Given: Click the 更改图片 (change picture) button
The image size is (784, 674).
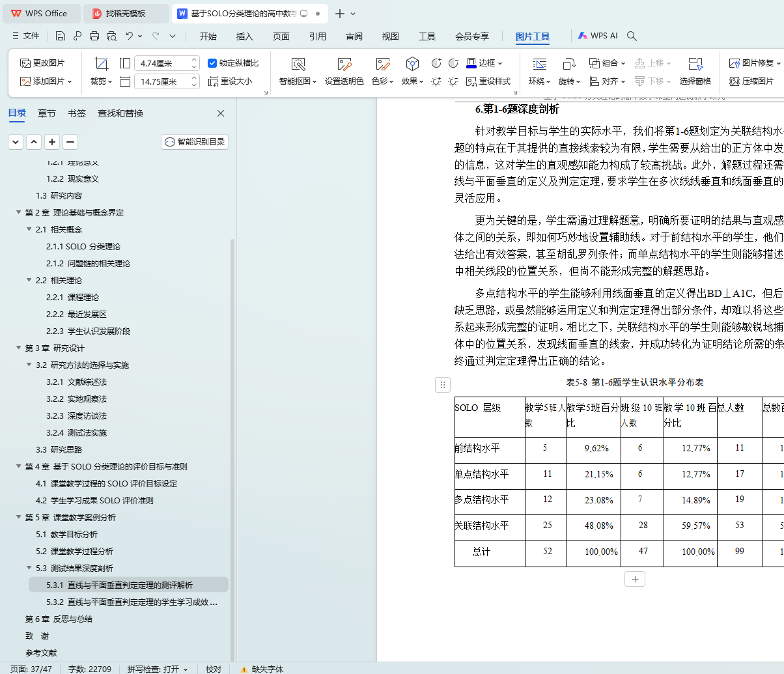Looking at the screenshot, I should pos(43,63).
